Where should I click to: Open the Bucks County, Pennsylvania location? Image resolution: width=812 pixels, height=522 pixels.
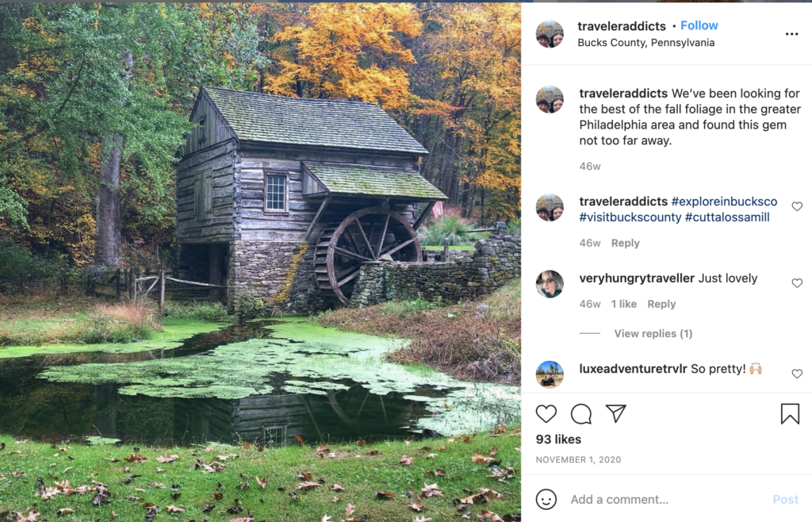[x=645, y=43]
